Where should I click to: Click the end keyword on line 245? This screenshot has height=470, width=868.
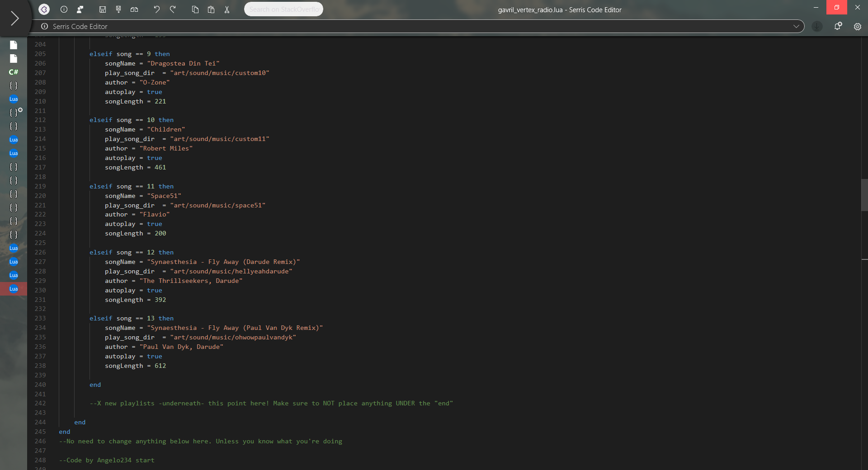point(65,432)
